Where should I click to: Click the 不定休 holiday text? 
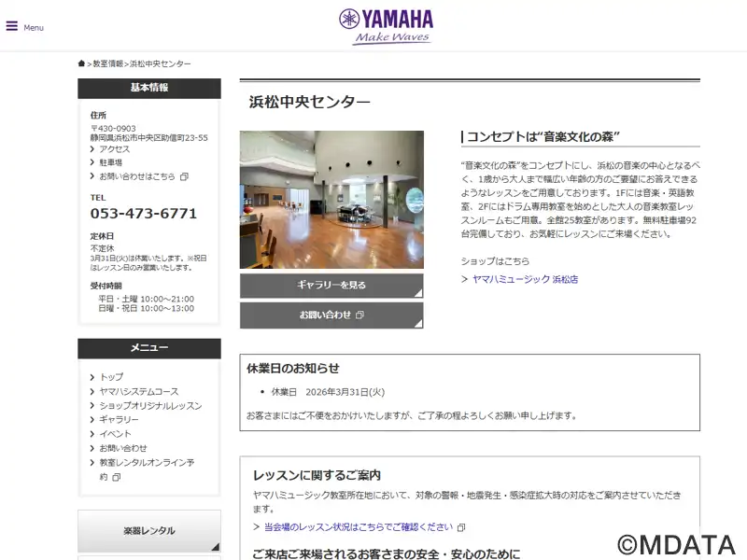(102, 248)
